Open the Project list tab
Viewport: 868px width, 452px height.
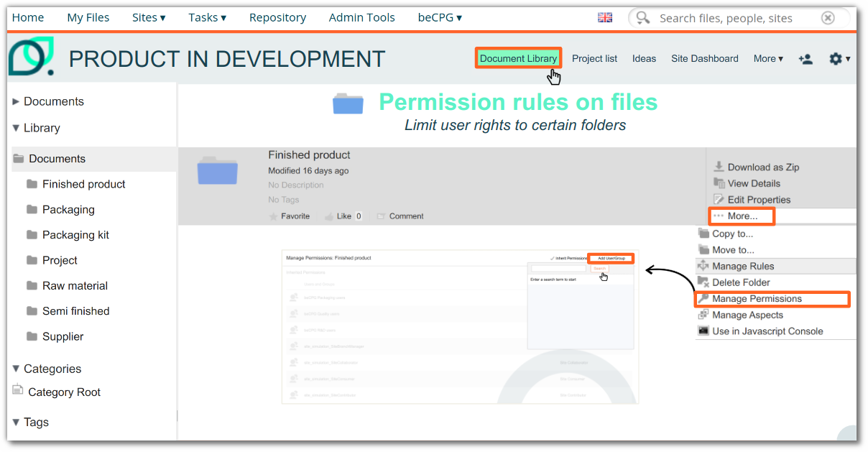594,59
